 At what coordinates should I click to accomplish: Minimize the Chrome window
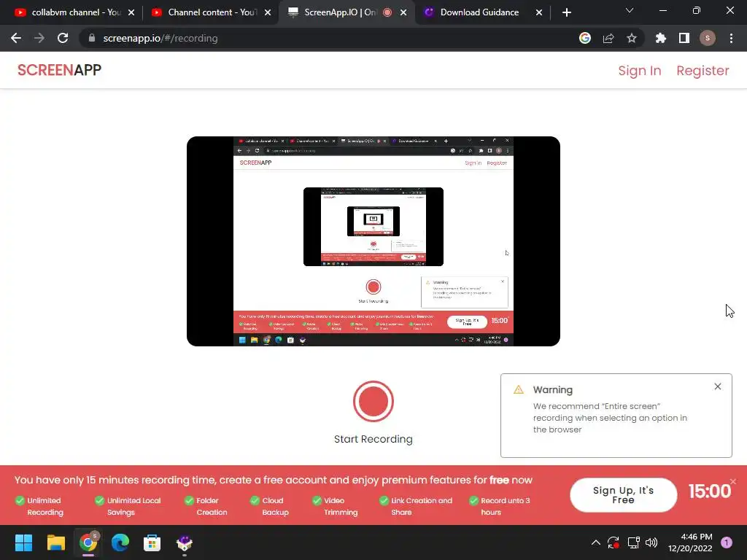tap(662, 10)
